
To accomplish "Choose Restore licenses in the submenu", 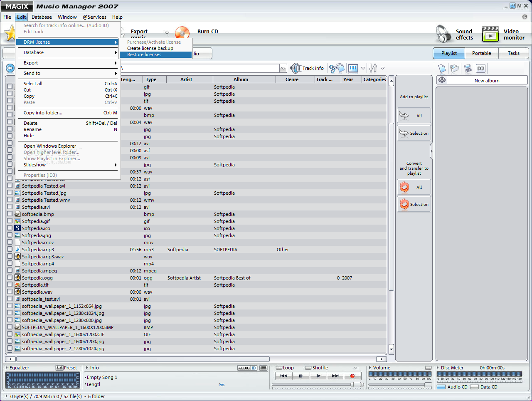I will [155, 54].
